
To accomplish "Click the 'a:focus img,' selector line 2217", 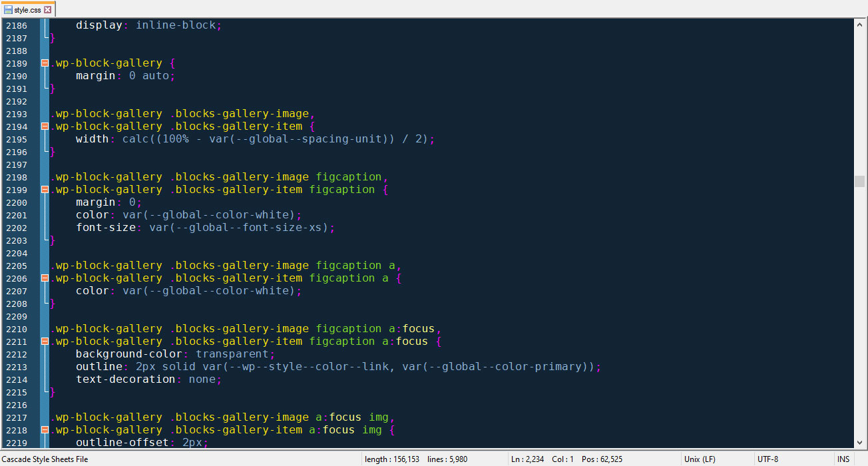I will [355, 417].
